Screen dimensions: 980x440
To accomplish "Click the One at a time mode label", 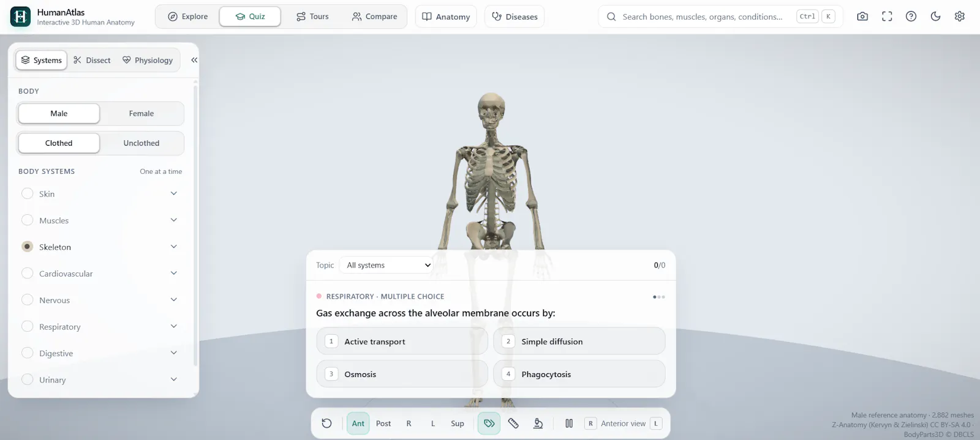I will (161, 171).
